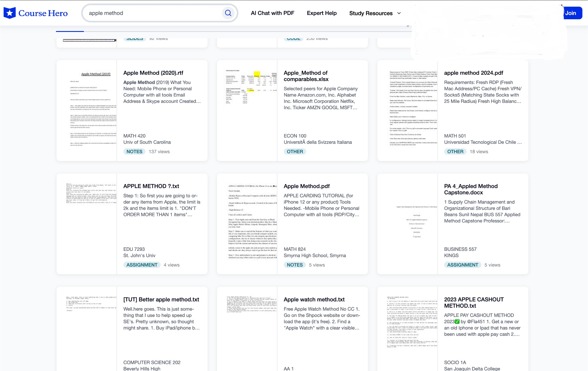
Task: Click the NOTES tag under MATH 420
Action: [x=134, y=152]
